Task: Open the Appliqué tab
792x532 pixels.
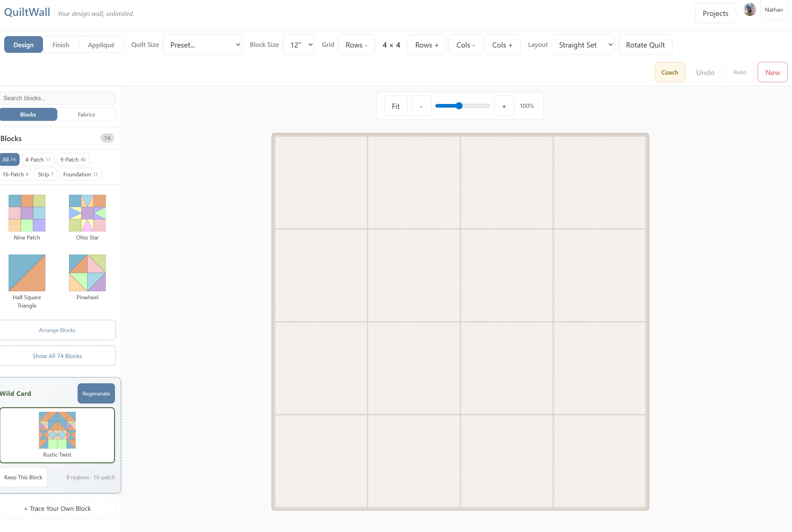Action: pos(101,44)
